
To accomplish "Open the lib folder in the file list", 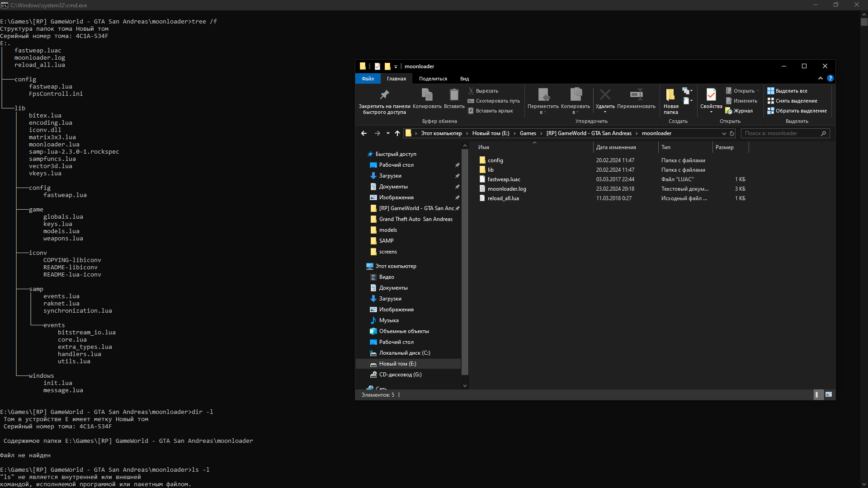I will click(x=491, y=170).
